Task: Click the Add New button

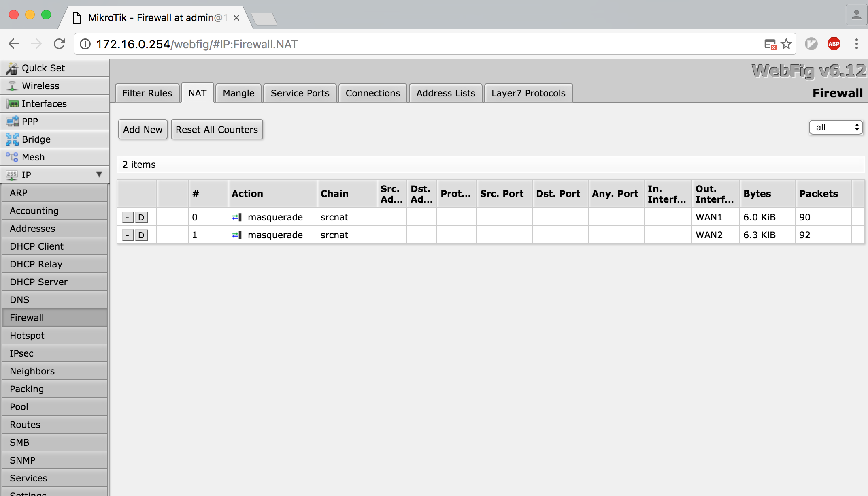Action: coord(143,130)
